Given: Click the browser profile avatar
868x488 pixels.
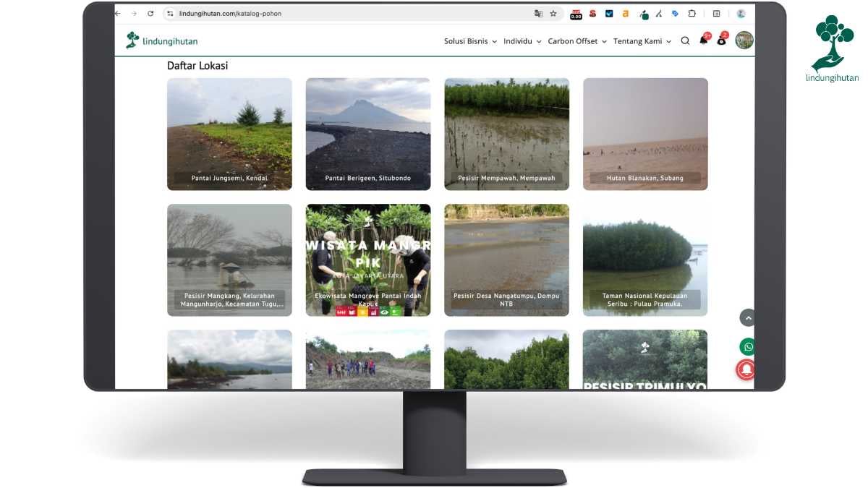Looking at the screenshot, I should point(741,13).
